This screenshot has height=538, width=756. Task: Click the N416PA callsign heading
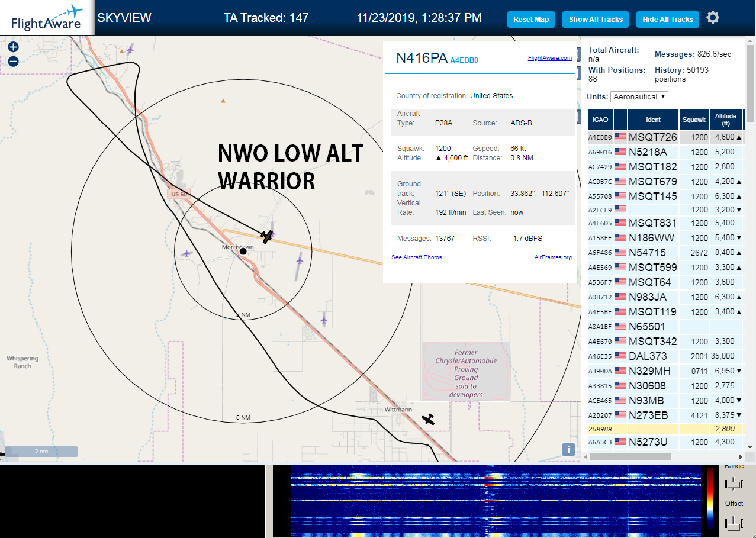coord(422,58)
